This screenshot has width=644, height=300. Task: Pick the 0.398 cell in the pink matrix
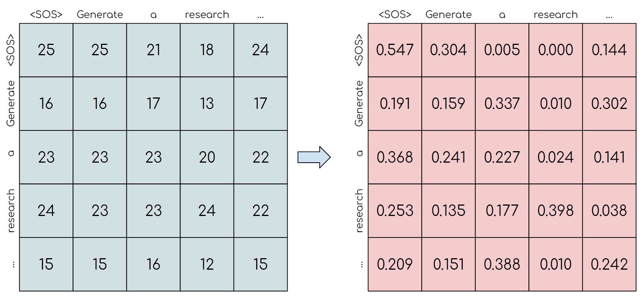(x=555, y=211)
